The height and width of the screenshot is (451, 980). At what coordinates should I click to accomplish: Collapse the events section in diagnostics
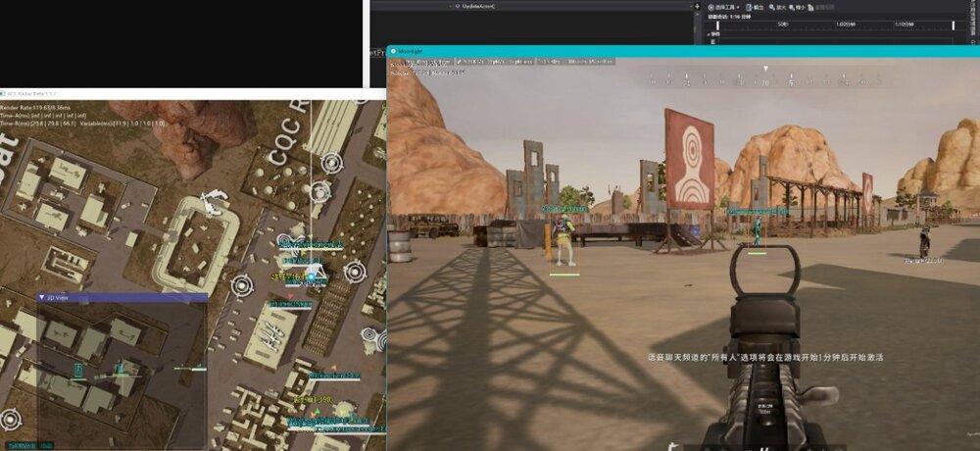[x=709, y=34]
